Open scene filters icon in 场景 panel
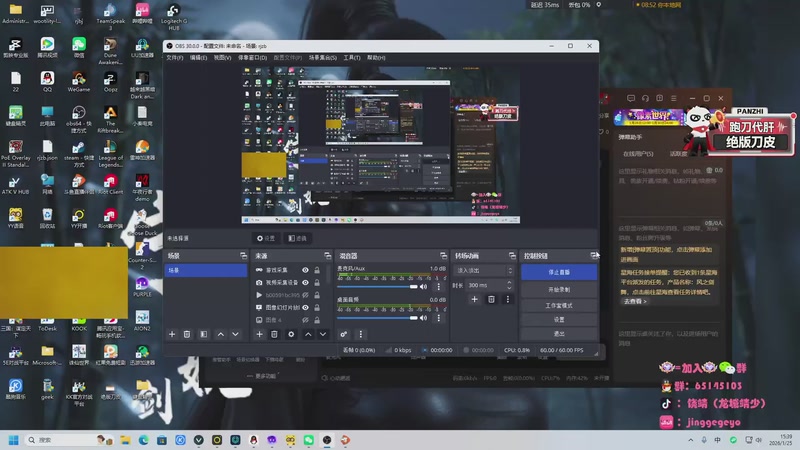The height and width of the screenshot is (450, 800). click(x=204, y=334)
